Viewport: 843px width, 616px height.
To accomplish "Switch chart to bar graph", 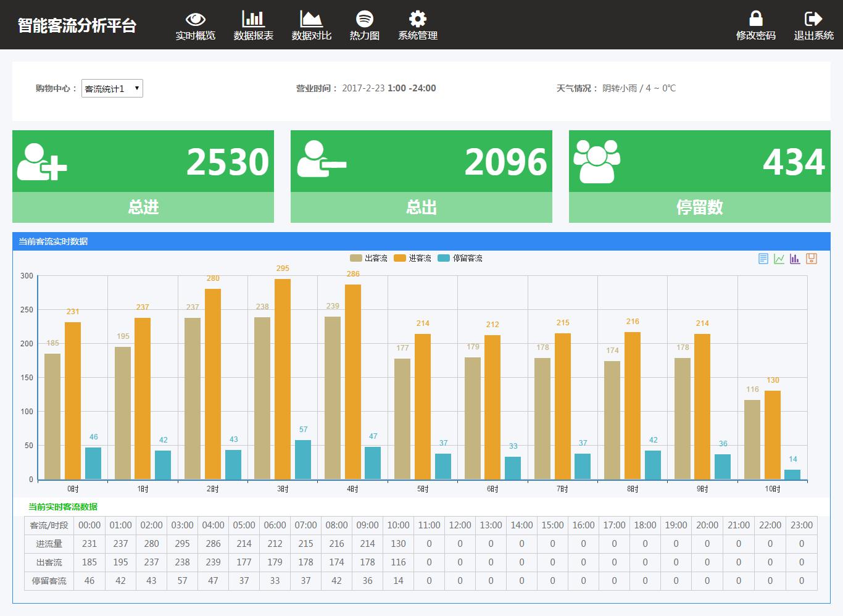I will click(795, 259).
